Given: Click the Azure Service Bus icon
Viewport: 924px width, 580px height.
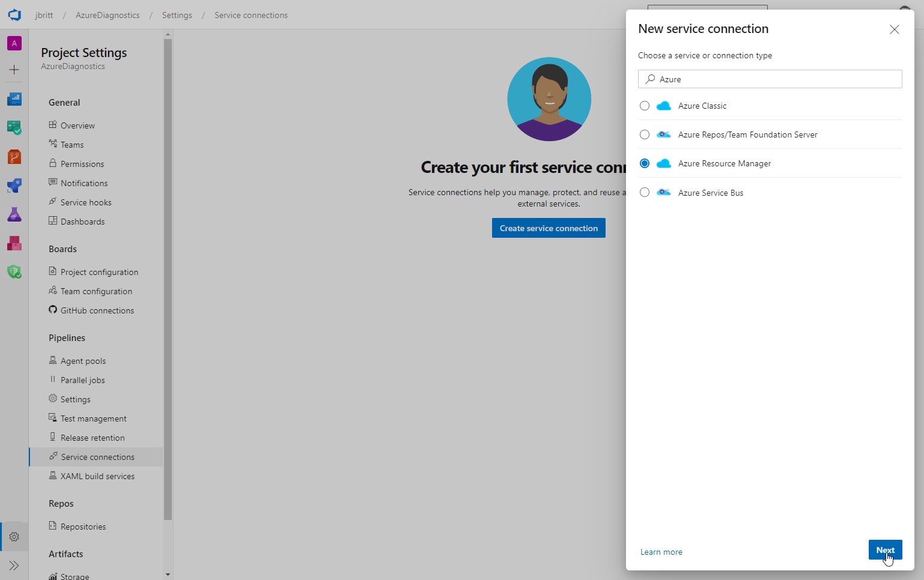Looking at the screenshot, I should (x=664, y=192).
